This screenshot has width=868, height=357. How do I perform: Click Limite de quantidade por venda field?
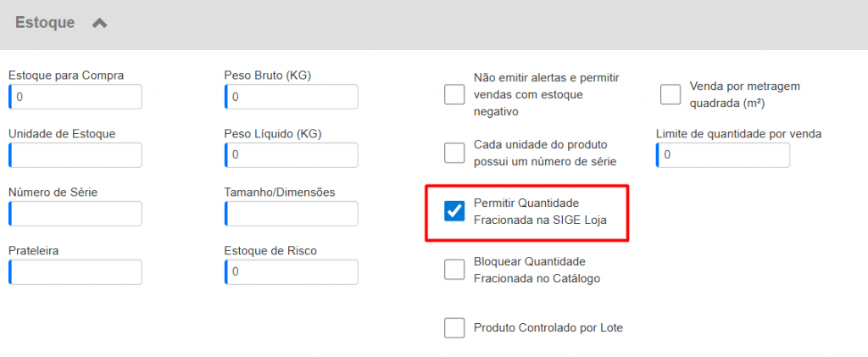coord(723,156)
